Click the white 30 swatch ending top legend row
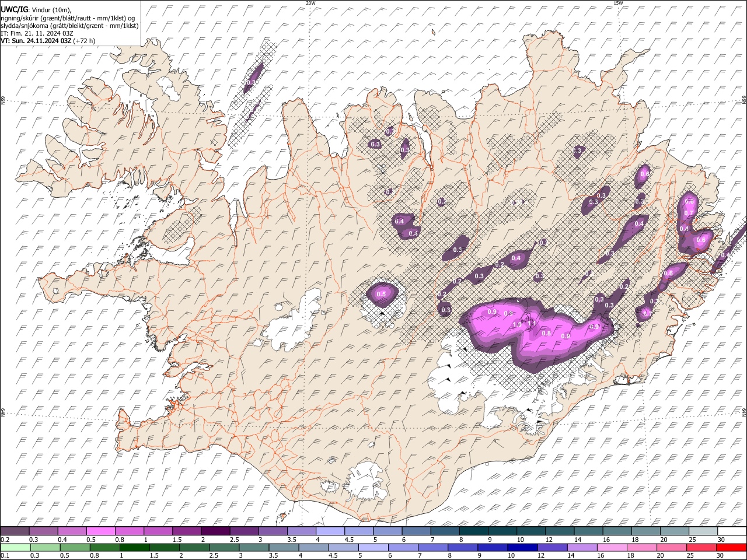 (x=732, y=531)
